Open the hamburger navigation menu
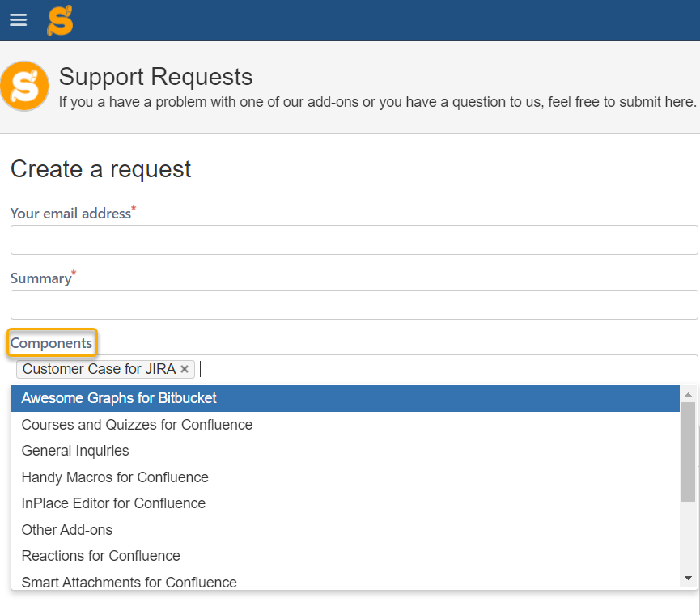The height and width of the screenshot is (615, 700). [19, 19]
